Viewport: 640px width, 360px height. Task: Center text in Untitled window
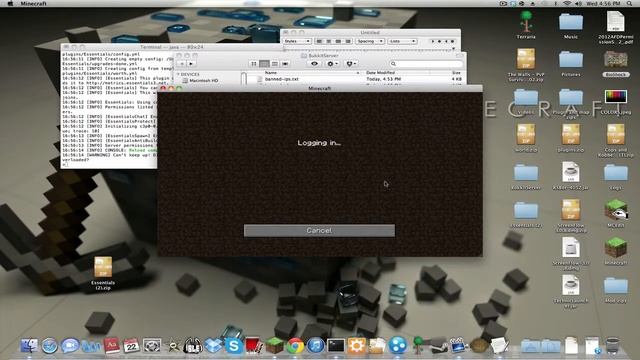tap(329, 41)
